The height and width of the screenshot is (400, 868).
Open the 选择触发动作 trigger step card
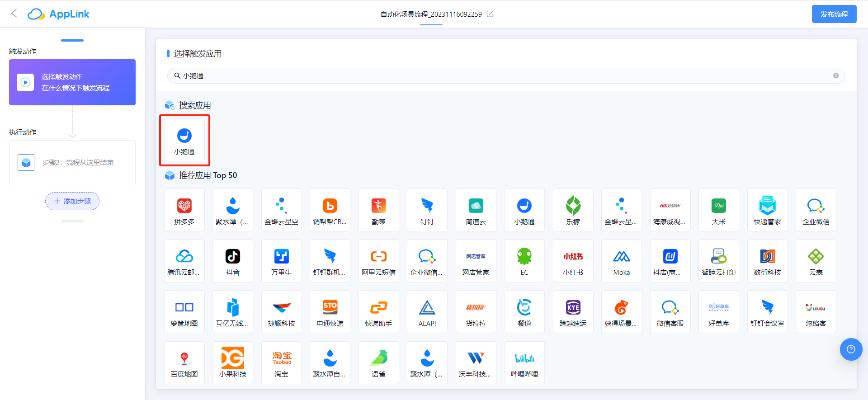click(72, 82)
